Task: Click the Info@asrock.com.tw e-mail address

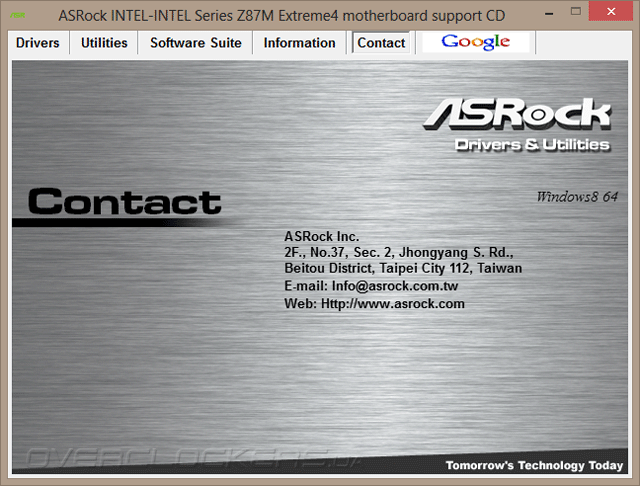Action: 395,286
